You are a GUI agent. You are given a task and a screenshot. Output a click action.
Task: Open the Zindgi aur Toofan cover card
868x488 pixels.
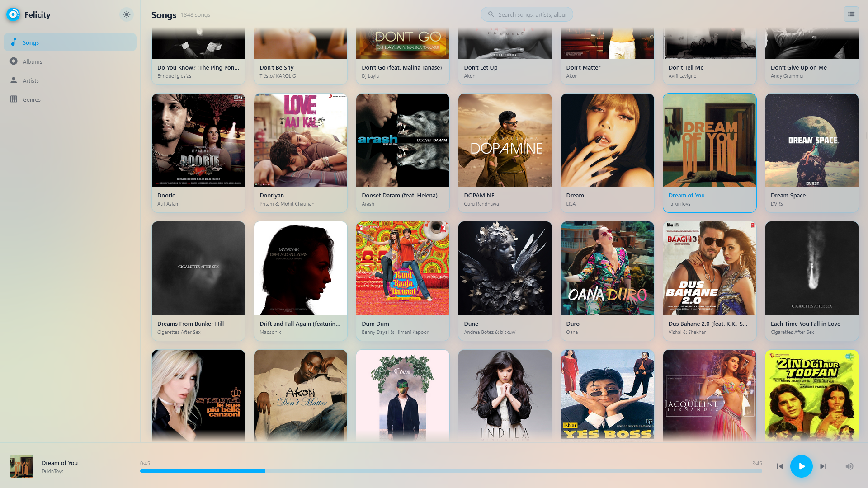click(x=811, y=395)
